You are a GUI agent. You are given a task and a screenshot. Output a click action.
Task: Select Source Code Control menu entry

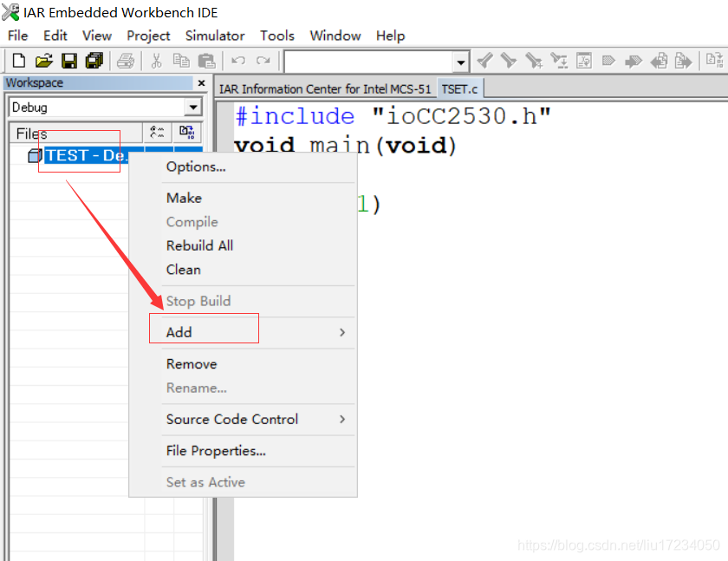point(244,419)
